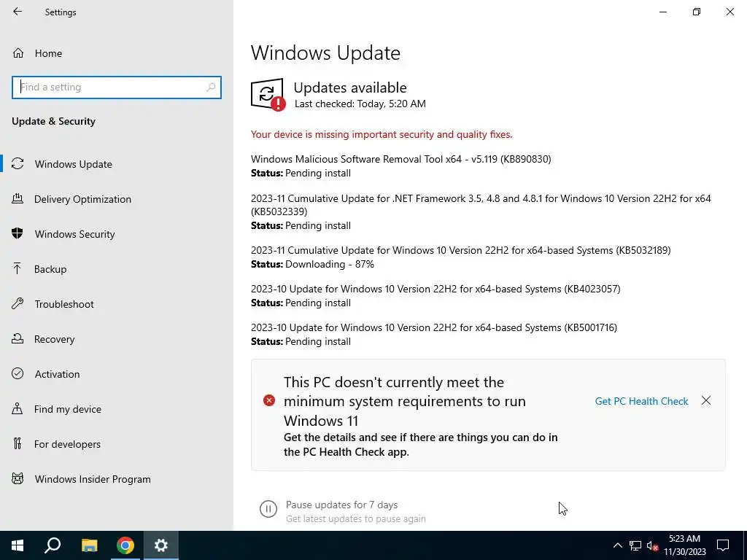This screenshot has height=560, width=747.
Task: Click the refresh arrows icon beside Windows Update
Action: click(18, 164)
